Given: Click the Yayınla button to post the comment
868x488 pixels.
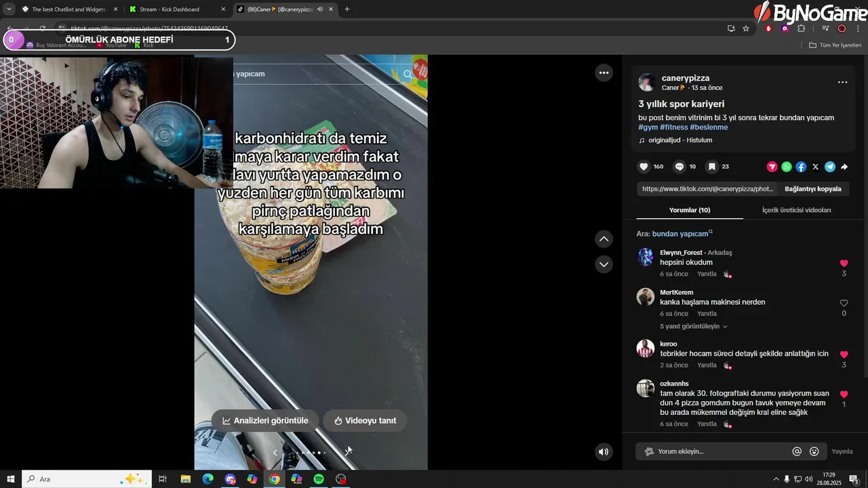Looking at the screenshot, I should [x=842, y=451].
